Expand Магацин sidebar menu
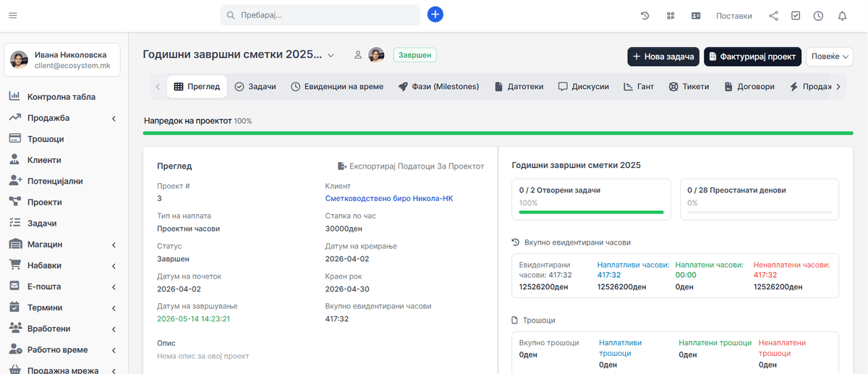Image resolution: width=868 pixels, height=374 pixels. click(x=64, y=245)
